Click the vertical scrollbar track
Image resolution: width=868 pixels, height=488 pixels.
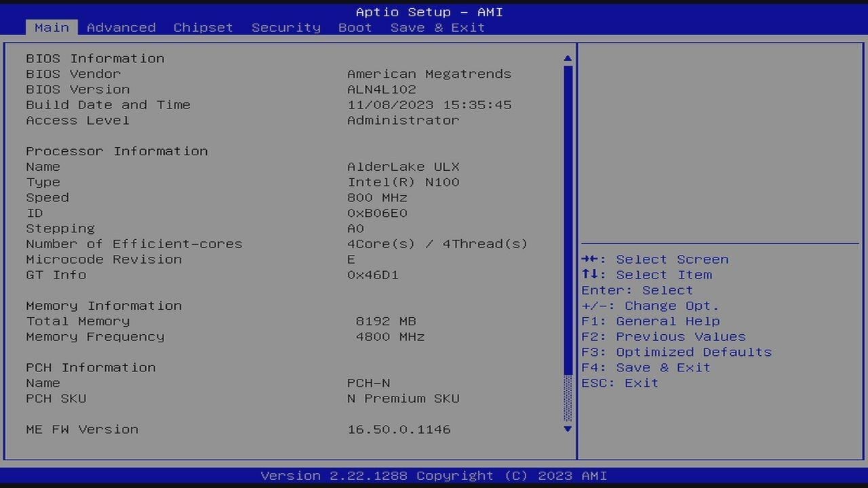[568, 243]
